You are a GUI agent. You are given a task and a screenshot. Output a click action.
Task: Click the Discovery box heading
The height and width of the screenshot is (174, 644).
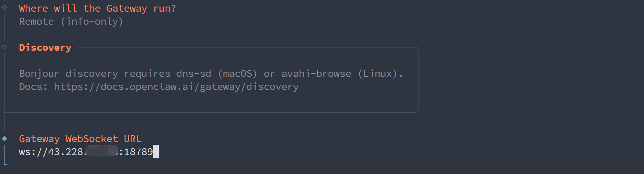tap(45, 47)
